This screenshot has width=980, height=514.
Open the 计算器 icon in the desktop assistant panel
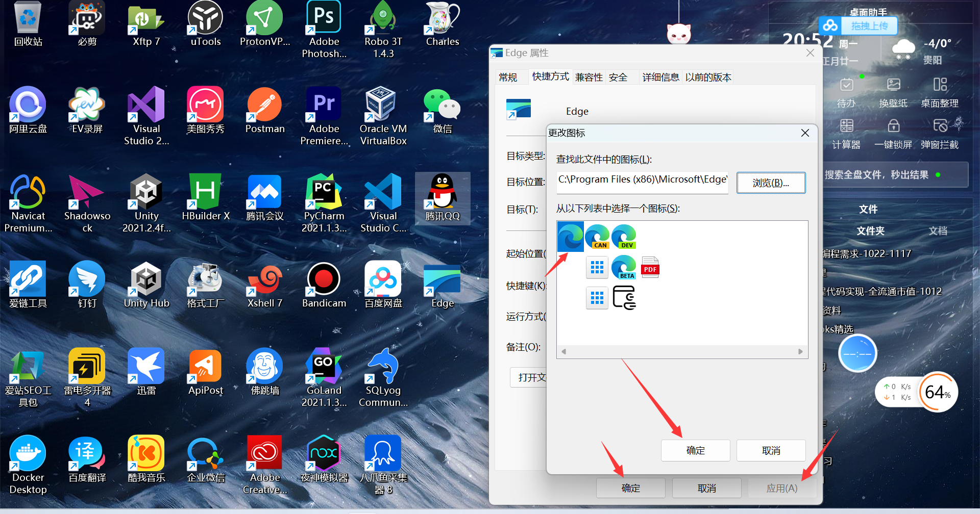(x=846, y=134)
